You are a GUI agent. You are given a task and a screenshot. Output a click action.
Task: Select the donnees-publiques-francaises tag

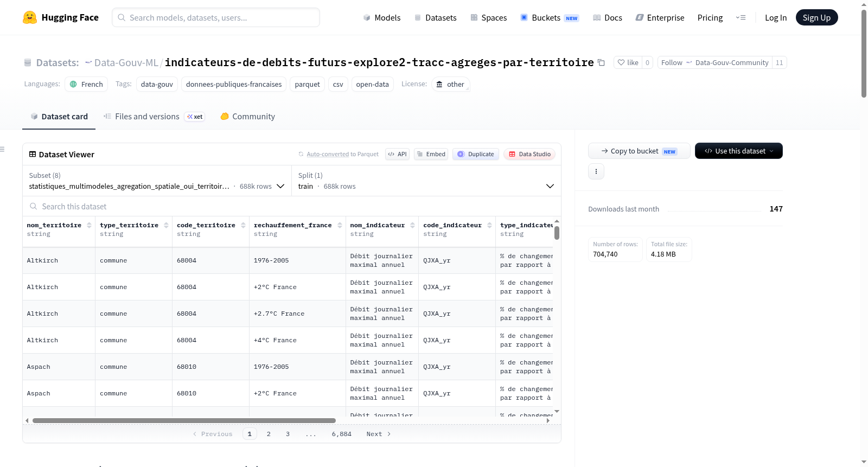coord(234,84)
